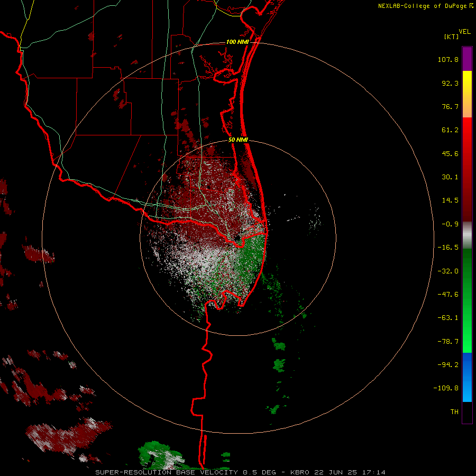Click the [KT] units label
The image size is (476, 476).
452,36
